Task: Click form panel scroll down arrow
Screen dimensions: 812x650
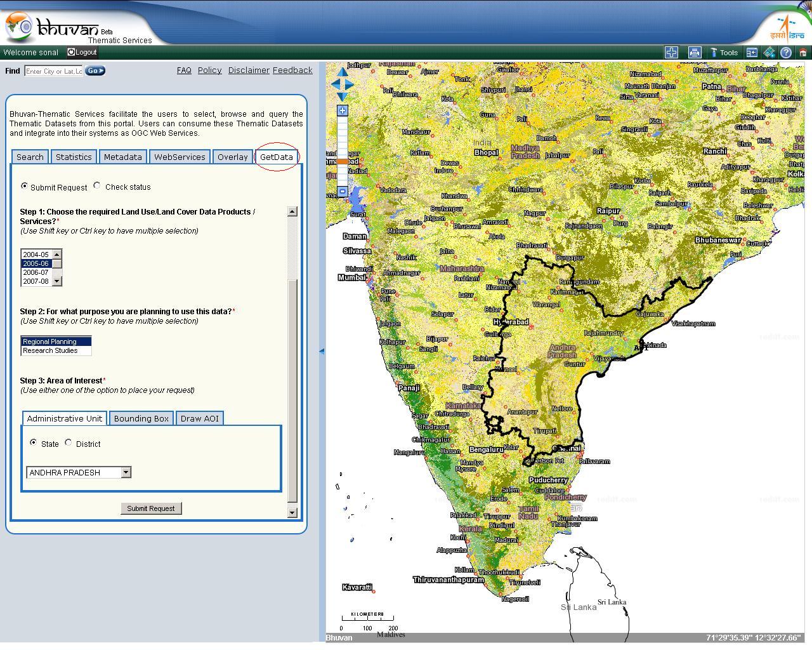Action: click(292, 512)
